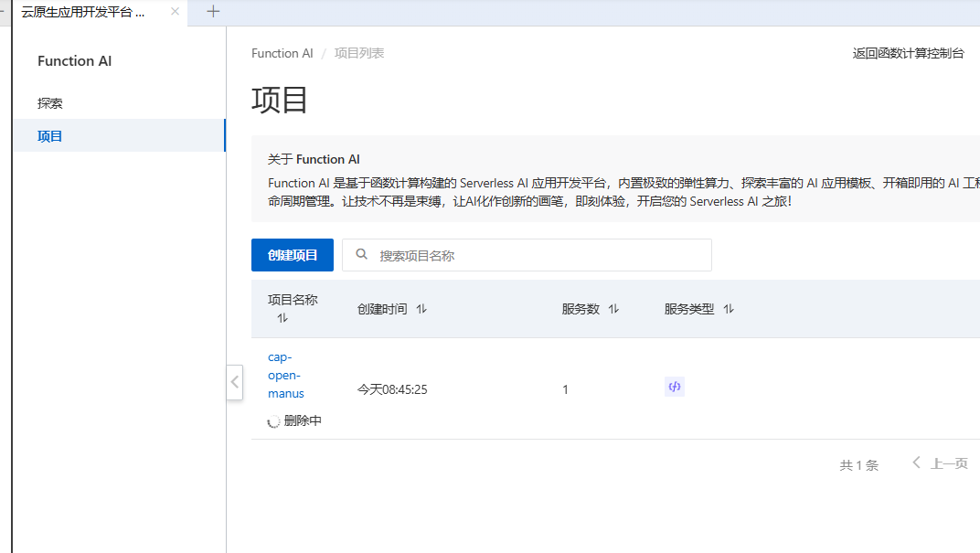Screen dimensions: 980x553
Task: Open a new browser tab
Action: click(213, 11)
